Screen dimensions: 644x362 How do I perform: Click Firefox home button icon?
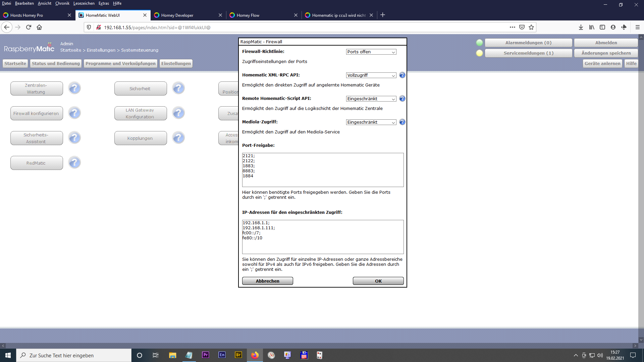click(39, 27)
